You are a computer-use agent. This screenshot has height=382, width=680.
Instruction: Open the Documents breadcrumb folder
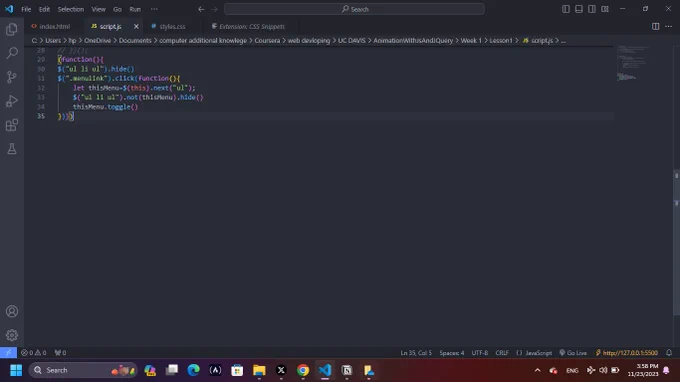(x=135, y=40)
